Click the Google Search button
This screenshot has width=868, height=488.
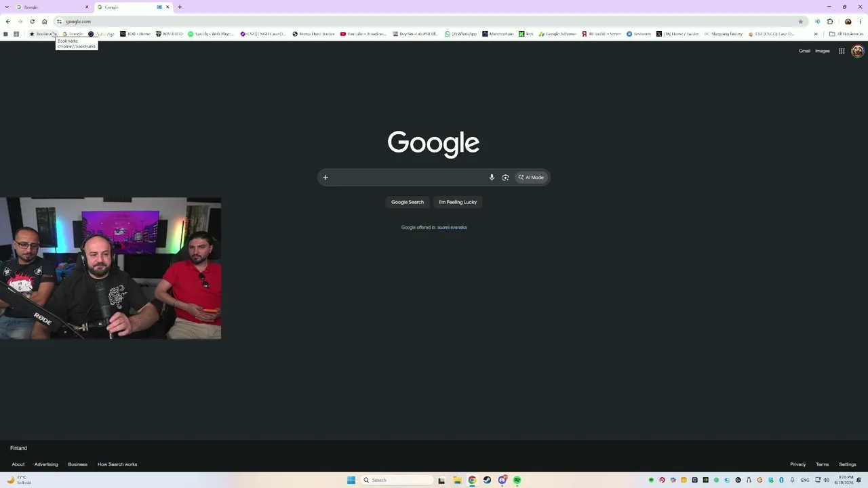[x=408, y=202]
